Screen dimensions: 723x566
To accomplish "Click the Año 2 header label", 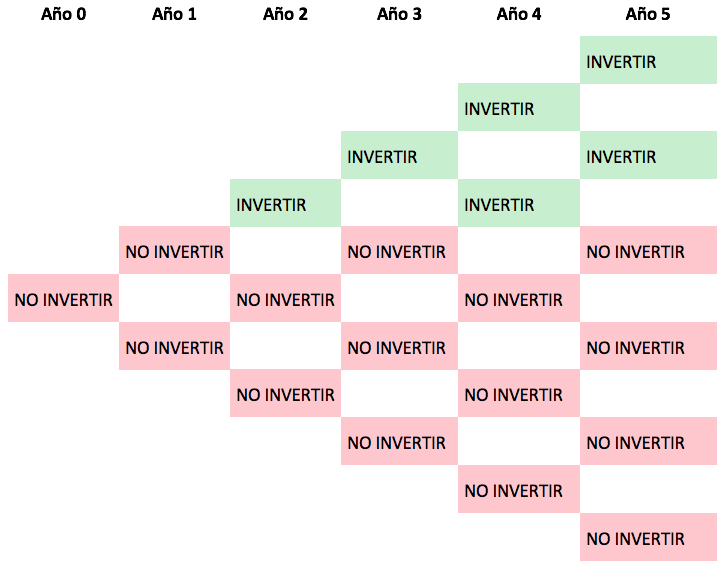I will [285, 14].
